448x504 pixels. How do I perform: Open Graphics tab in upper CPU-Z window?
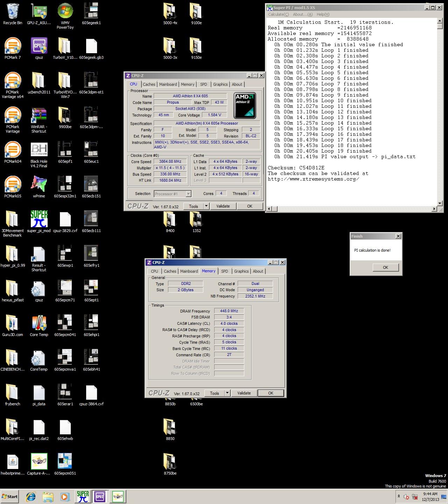point(220,84)
